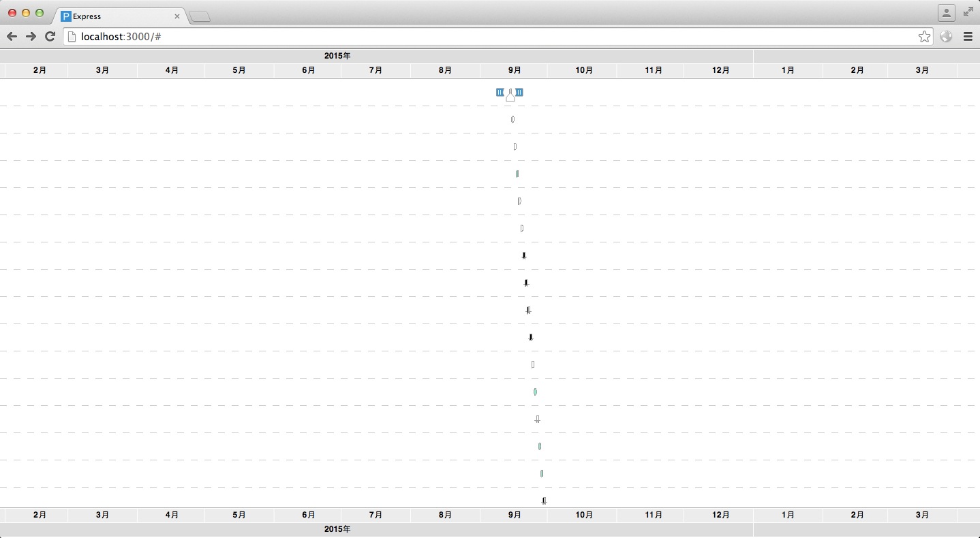Viewport: 980px width, 538px height.
Task: Select 6月 in the top month header
Action: [309, 70]
